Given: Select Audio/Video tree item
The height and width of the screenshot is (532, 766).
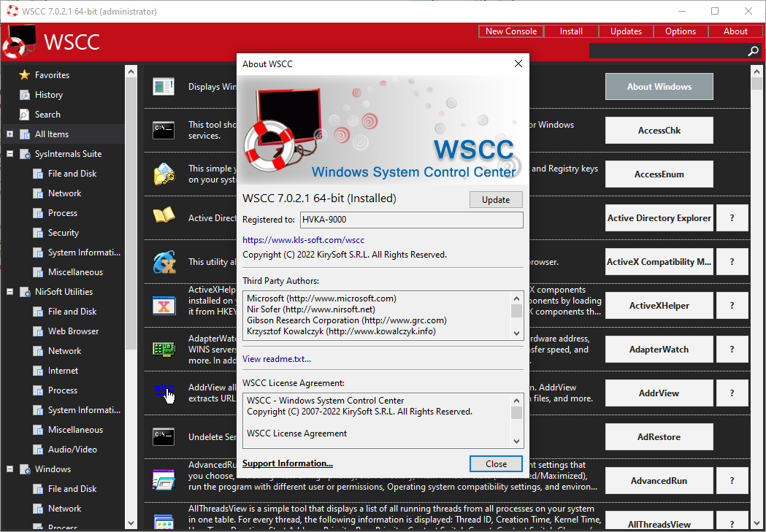Looking at the screenshot, I should (72, 450).
